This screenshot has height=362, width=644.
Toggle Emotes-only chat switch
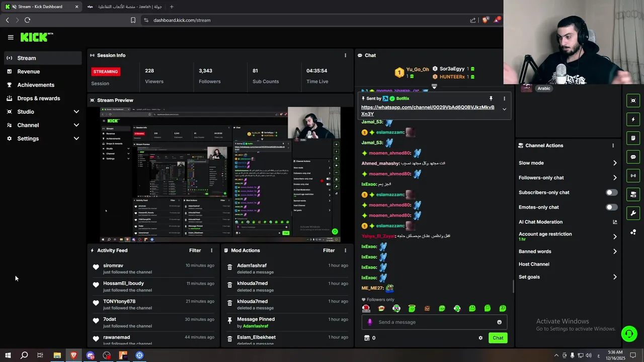pyautogui.click(x=611, y=207)
